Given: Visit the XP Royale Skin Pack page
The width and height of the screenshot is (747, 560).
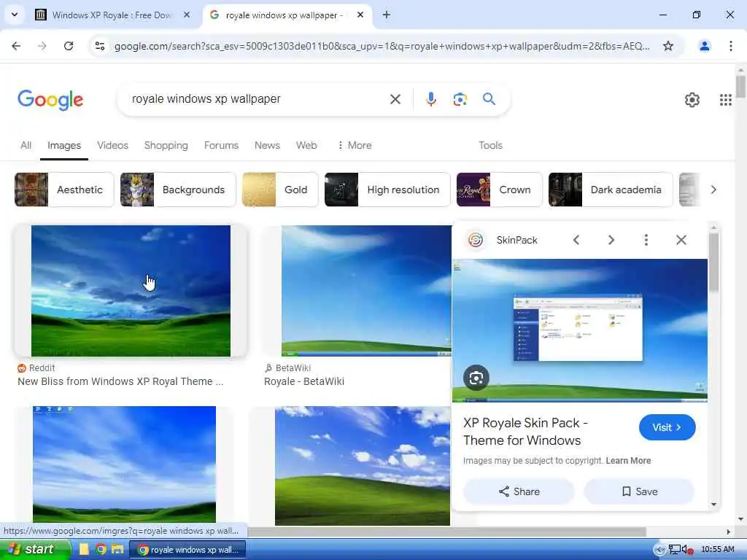Looking at the screenshot, I should pyautogui.click(x=667, y=427).
